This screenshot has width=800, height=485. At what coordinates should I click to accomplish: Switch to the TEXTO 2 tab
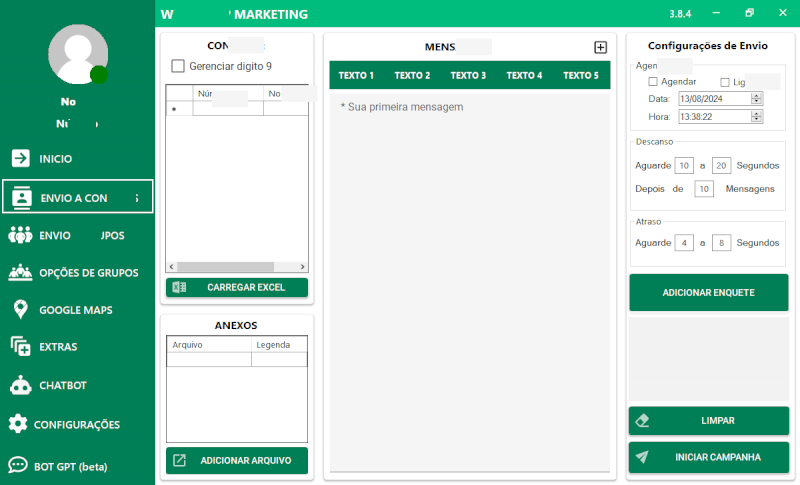pyautogui.click(x=412, y=75)
